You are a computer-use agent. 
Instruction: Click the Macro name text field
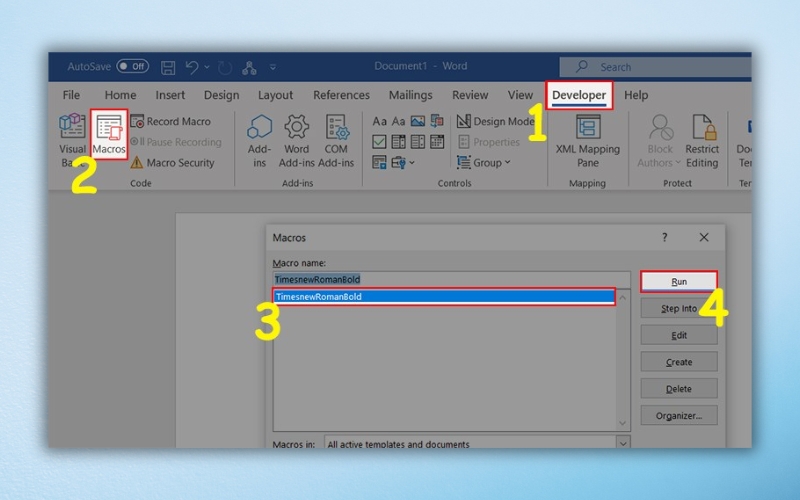pos(452,279)
